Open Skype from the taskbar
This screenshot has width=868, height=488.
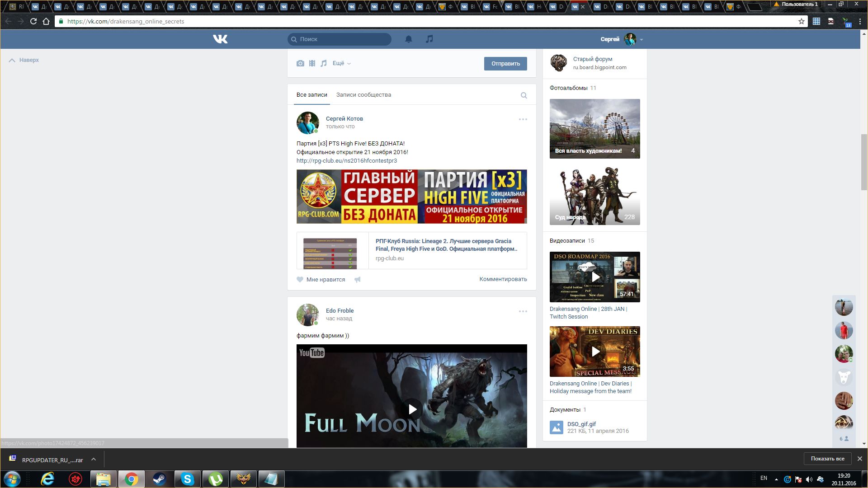[187, 479]
